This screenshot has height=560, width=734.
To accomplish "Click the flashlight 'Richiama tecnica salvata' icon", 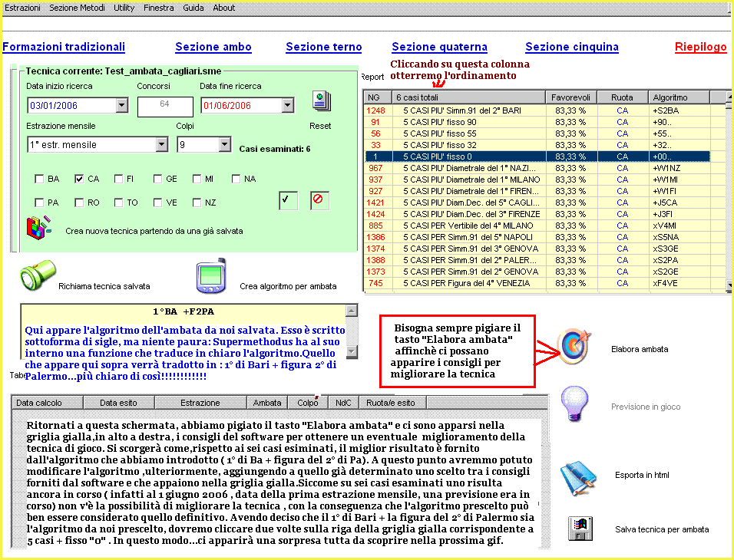I will click(x=38, y=276).
